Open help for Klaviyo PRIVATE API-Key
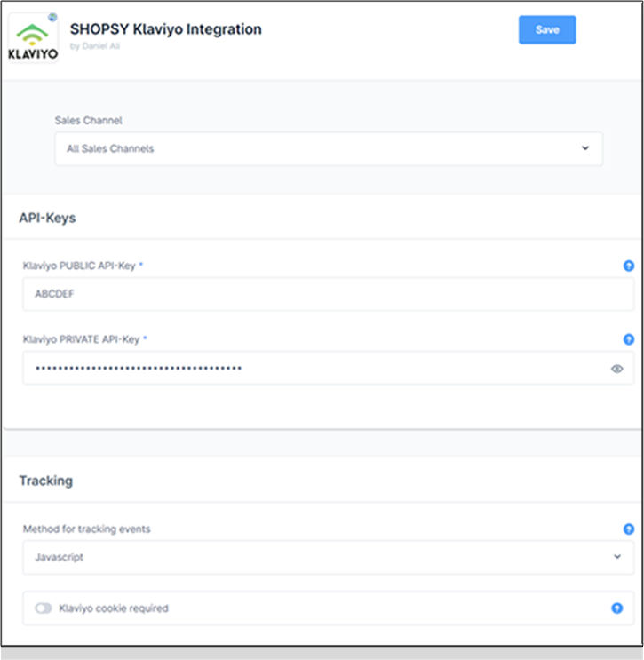The width and height of the screenshot is (644, 660). (628, 339)
